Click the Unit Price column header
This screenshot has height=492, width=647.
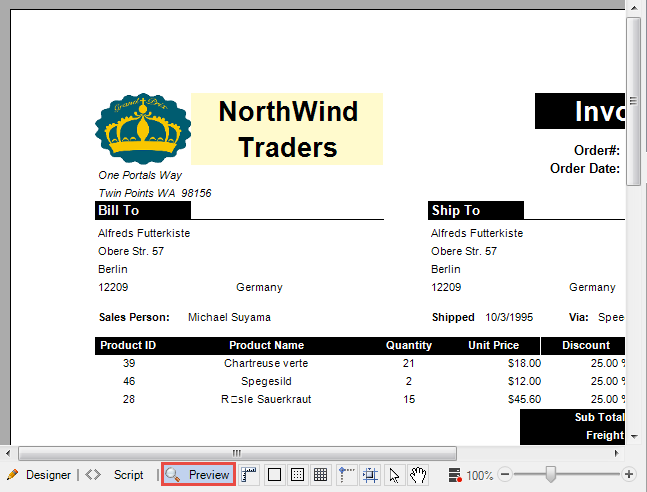pyautogui.click(x=494, y=345)
